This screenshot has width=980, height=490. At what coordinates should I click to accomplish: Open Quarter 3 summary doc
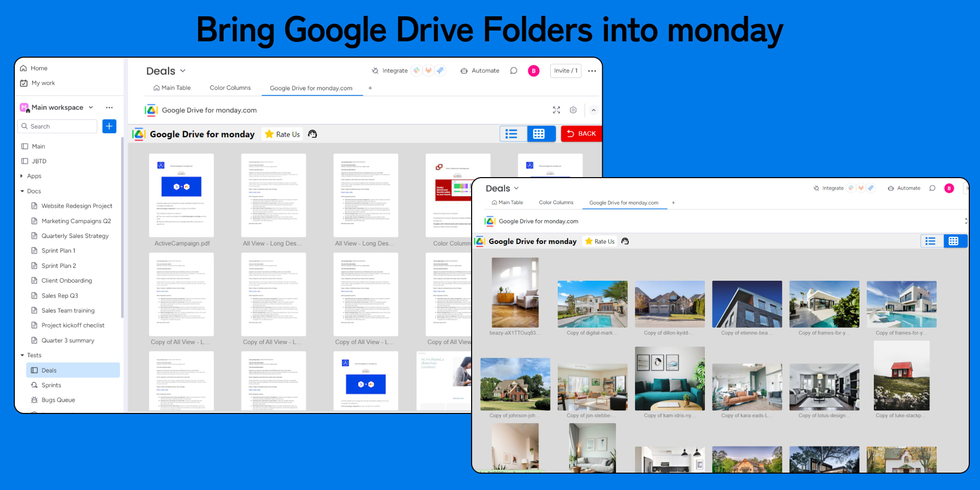pos(63,340)
